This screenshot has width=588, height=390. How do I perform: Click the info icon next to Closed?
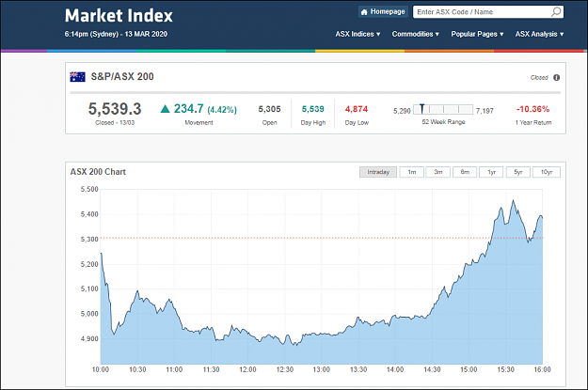pyautogui.click(x=557, y=78)
